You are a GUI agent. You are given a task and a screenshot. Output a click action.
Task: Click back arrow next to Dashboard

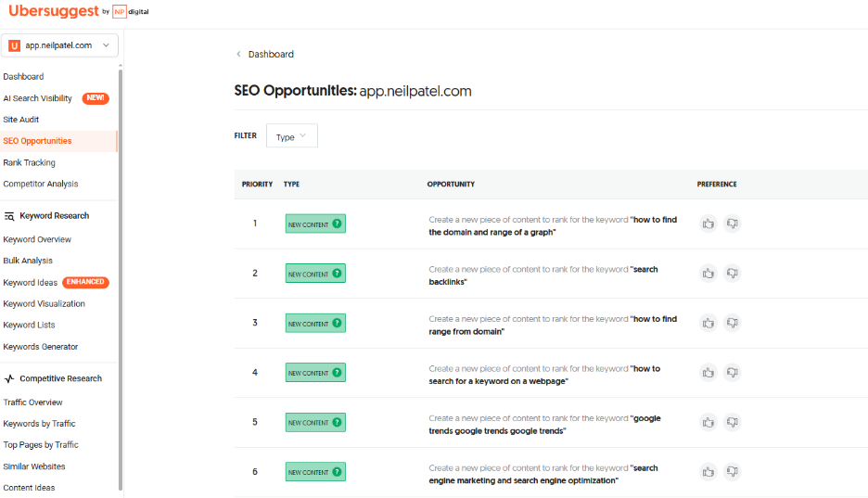[x=238, y=54]
